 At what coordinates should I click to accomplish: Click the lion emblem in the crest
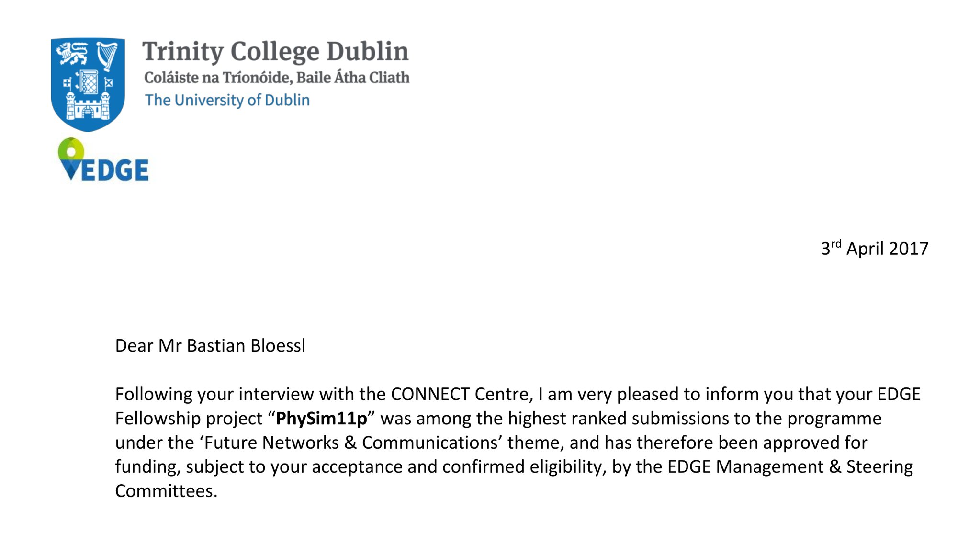(x=72, y=53)
